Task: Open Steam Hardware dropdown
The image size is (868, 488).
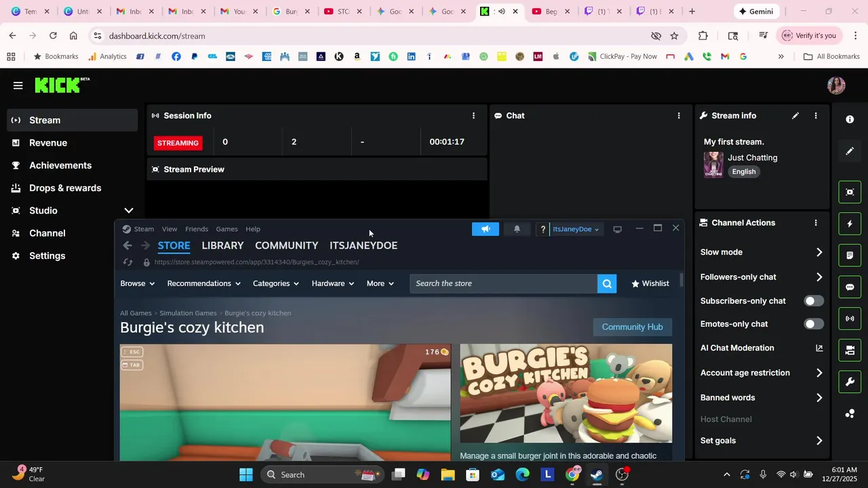Action: [332, 283]
